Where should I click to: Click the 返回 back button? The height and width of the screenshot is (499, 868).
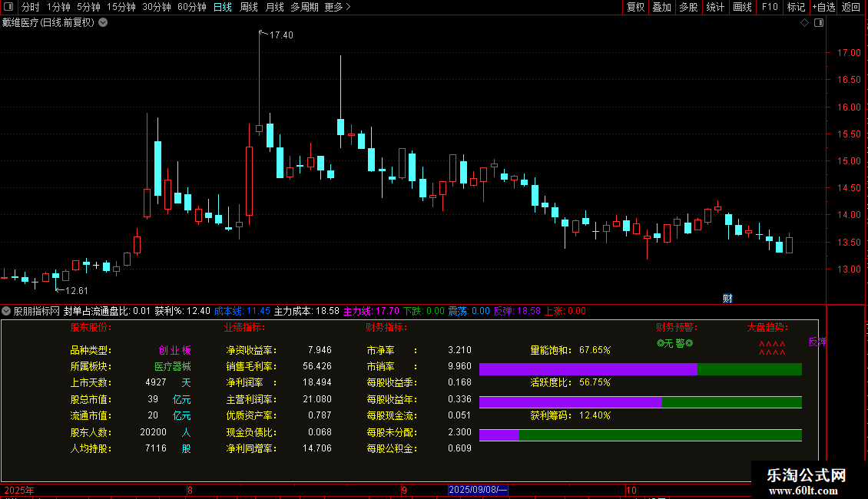[851, 8]
